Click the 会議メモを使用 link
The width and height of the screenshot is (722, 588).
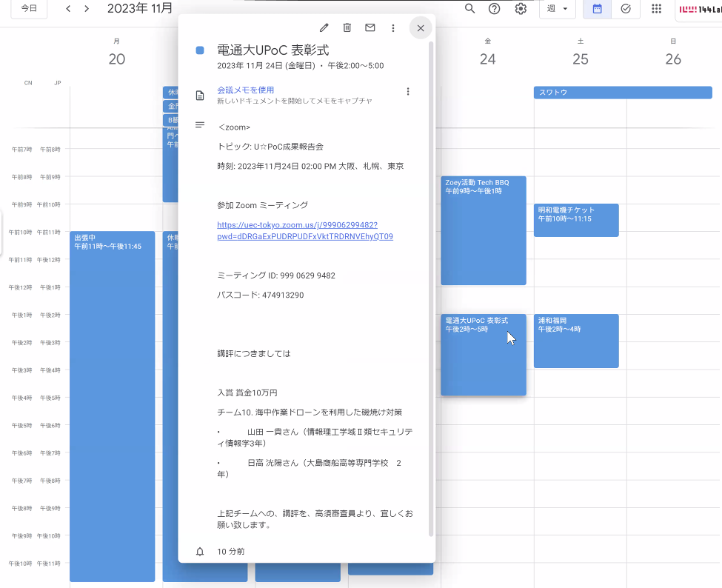[x=245, y=90]
